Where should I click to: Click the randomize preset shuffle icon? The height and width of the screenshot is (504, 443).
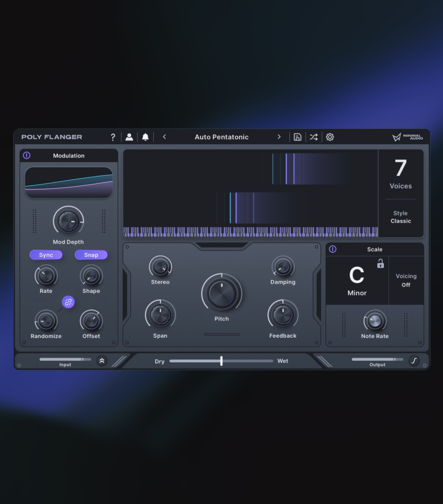click(313, 137)
